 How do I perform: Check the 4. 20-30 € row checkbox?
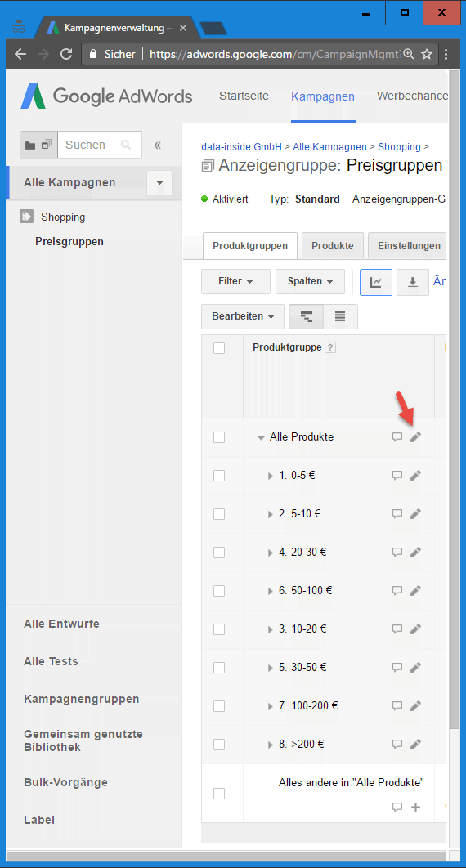click(x=219, y=553)
